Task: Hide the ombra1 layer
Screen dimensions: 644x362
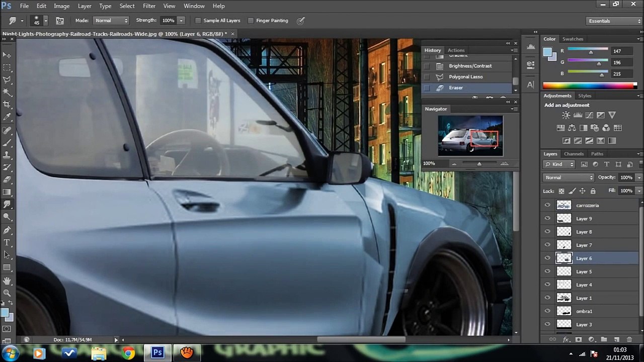Action: click(547, 311)
